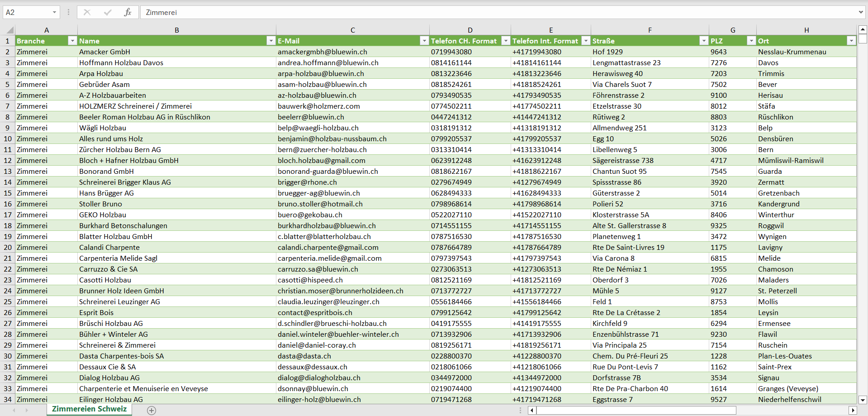Image resolution: width=868 pixels, height=416 pixels.
Task: Click email bern@zuercher-holzbau.ch
Action: tap(353, 149)
